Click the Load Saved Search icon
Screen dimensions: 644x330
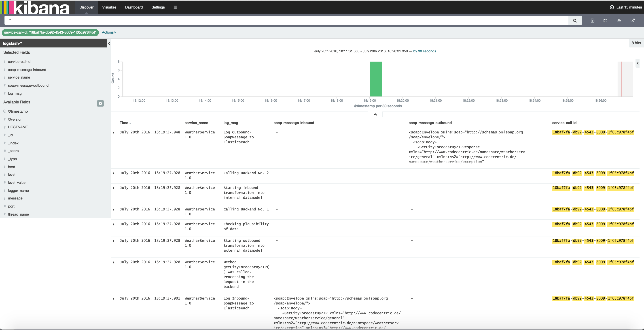(619, 21)
